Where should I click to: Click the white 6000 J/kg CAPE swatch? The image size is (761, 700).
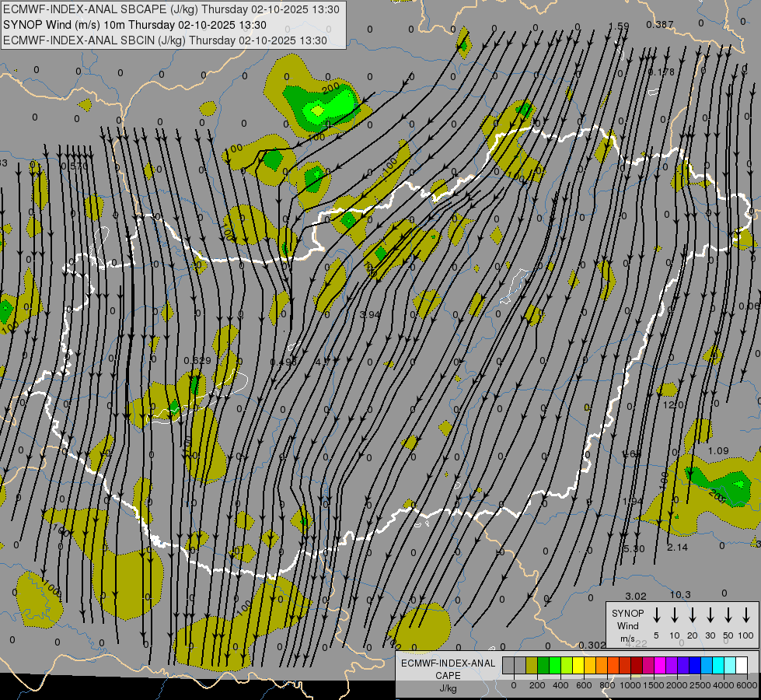tap(742, 666)
